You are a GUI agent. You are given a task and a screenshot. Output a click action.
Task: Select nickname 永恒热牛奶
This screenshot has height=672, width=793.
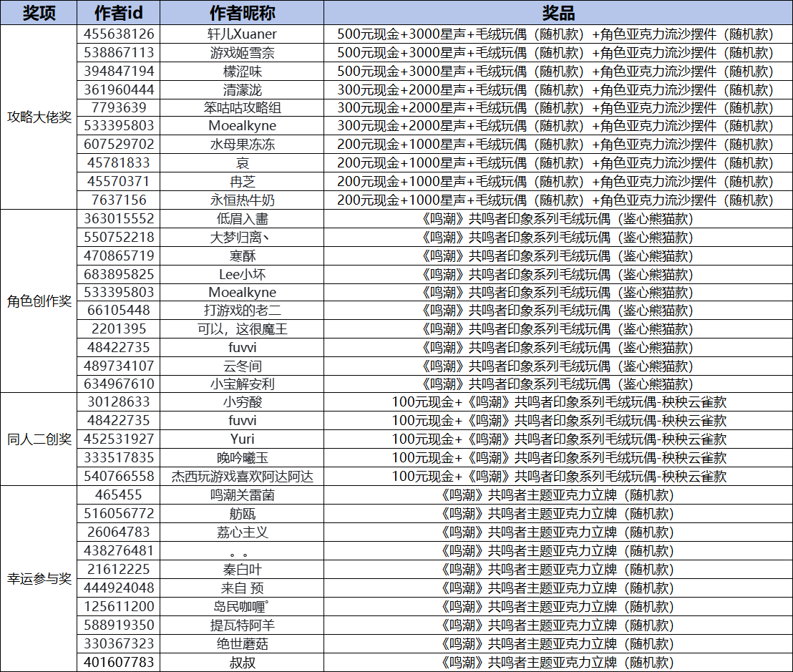click(x=242, y=200)
